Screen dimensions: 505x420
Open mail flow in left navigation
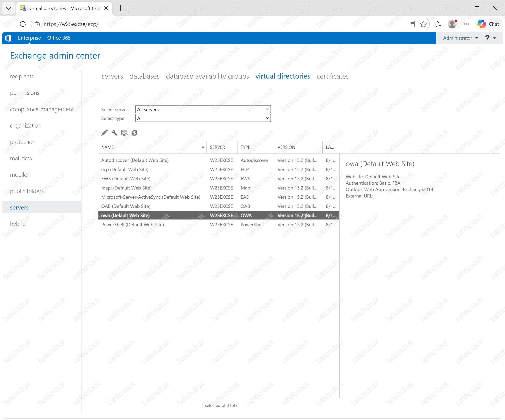click(x=21, y=158)
